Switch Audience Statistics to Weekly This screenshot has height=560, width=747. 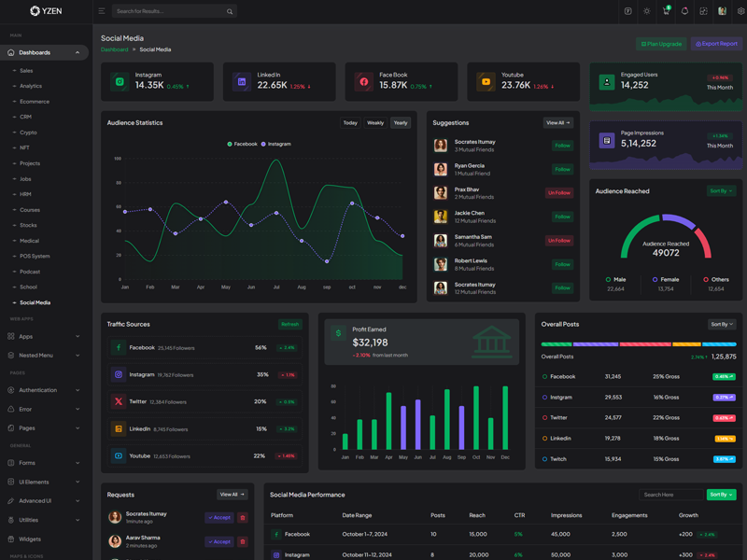pyautogui.click(x=375, y=122)
